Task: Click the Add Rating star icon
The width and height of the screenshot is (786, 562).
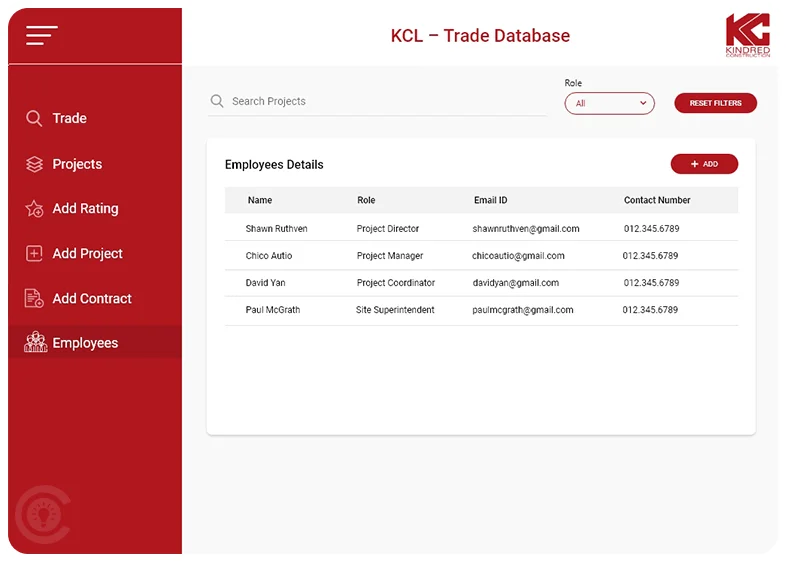Action: (34, 209)
